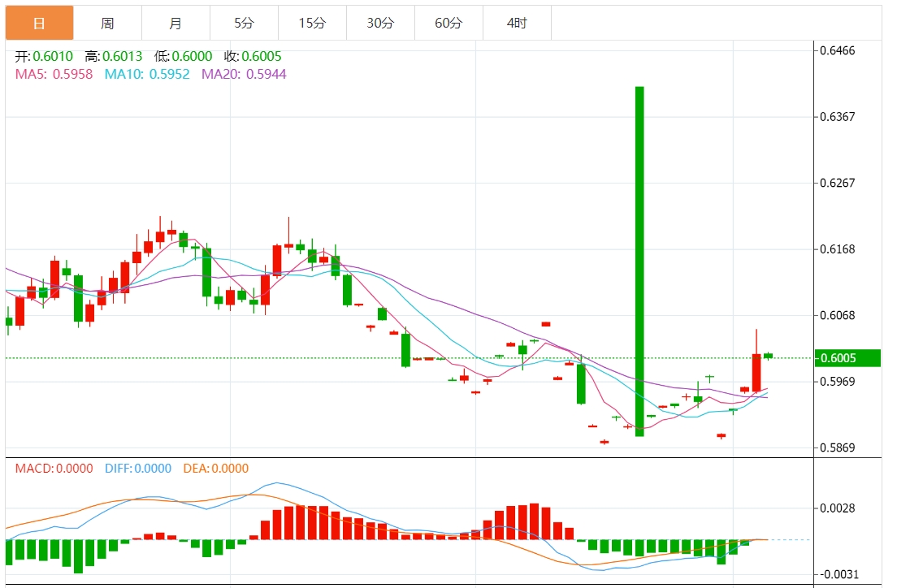The height and width of the screenshot is (588, 897).
Task: Click the 0.0028 MACD axis label
Action: tap(838, 508)
